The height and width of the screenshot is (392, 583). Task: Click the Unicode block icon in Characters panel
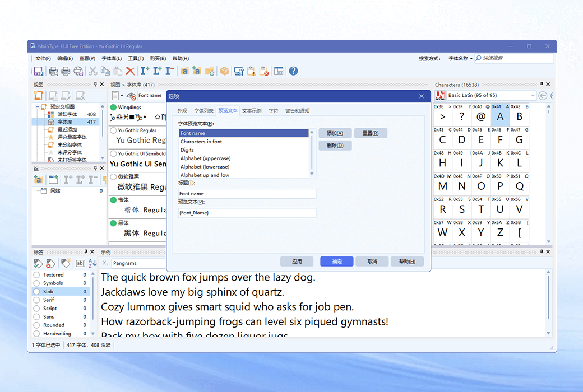coord(440,96)
